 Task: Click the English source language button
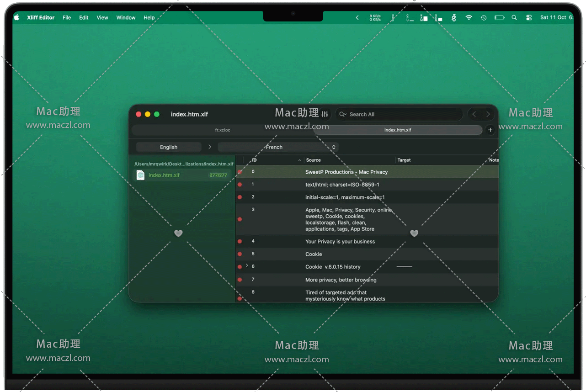(x=169, y=147)
